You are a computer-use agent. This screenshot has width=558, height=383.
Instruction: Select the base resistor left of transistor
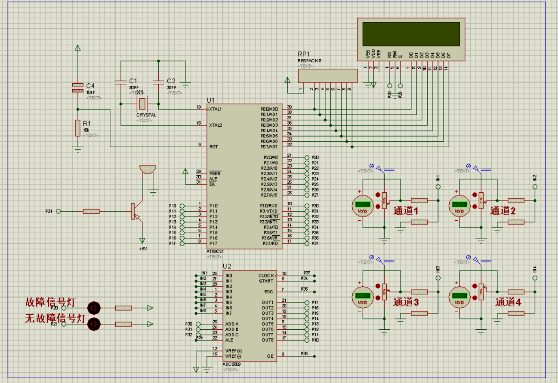(91, 211)
